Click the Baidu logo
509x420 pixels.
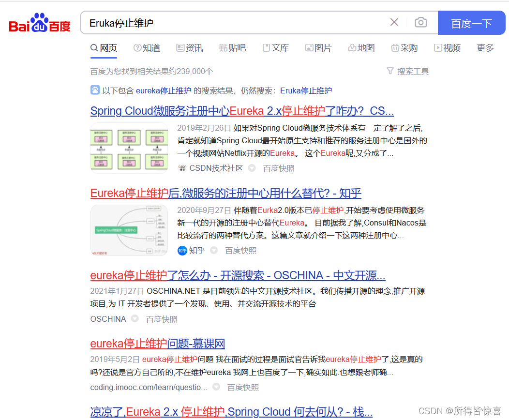[x=39, y=23]
